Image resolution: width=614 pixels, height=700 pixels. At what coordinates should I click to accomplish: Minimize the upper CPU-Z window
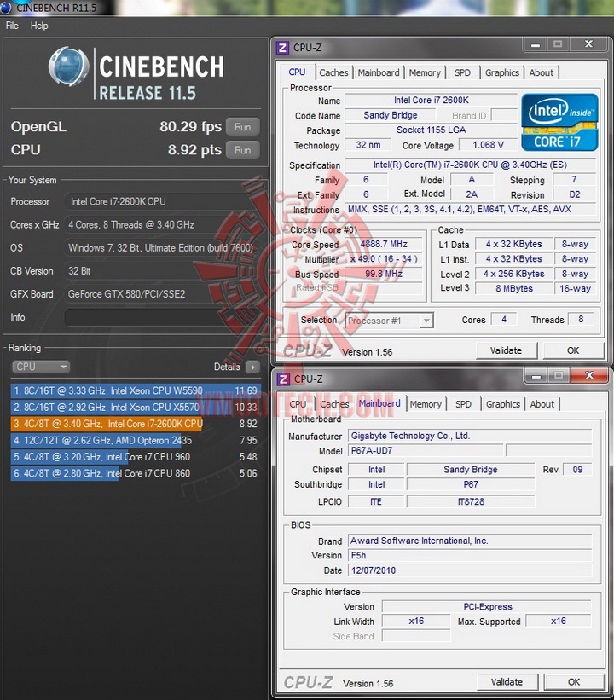click(536, 44)
